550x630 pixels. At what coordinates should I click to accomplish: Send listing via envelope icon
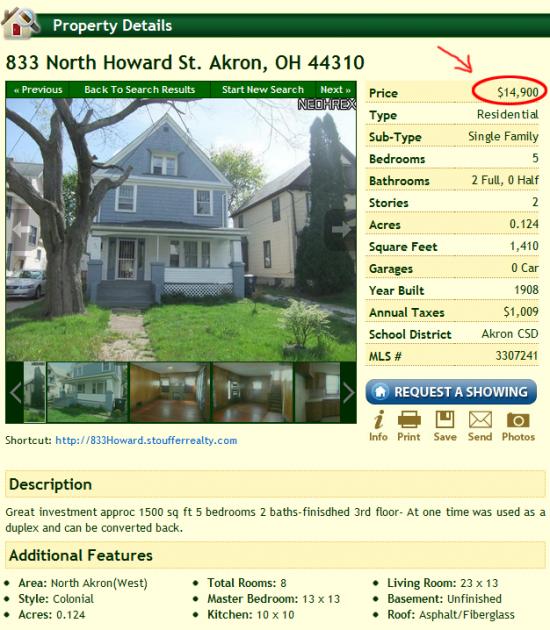coord(480,420)
